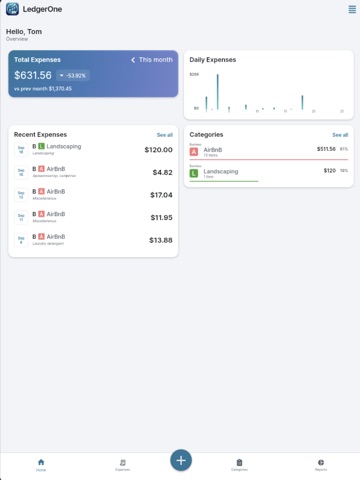
Task: Click the Daily Expenses heading
Action: pos(213,60)
